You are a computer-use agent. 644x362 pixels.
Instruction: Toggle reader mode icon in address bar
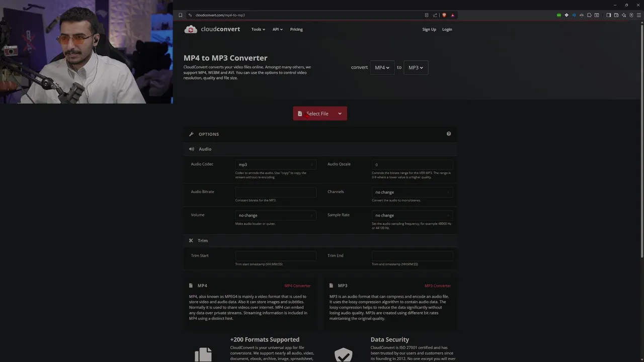click(x=427, y=15)
